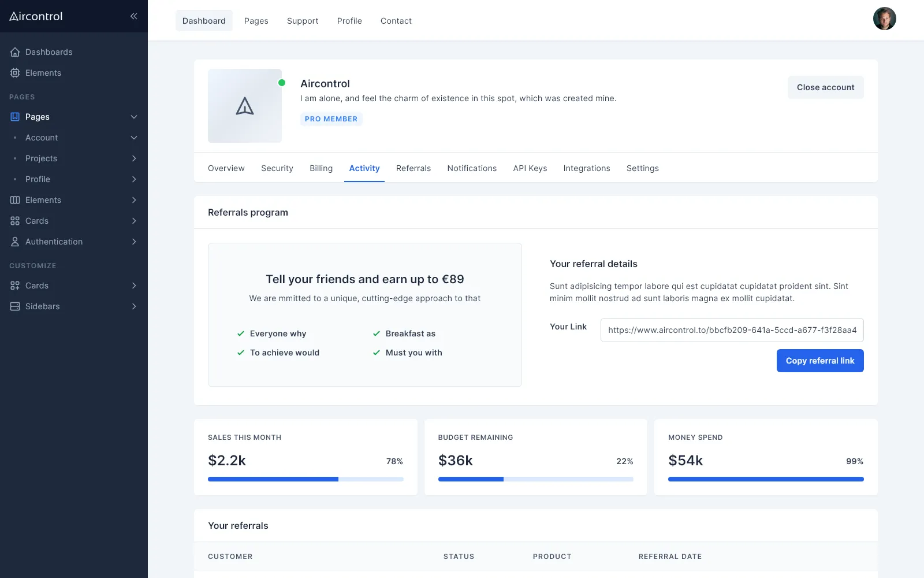Click the Money Spend progress bar
924x578 pixels.
tap(766, 479)
